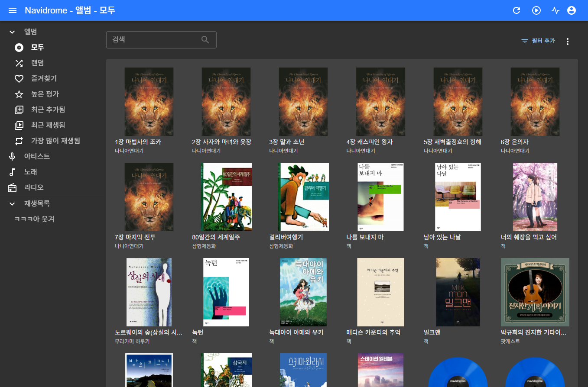
Task: Type in the 검색 search field
Action: [154, 40]
